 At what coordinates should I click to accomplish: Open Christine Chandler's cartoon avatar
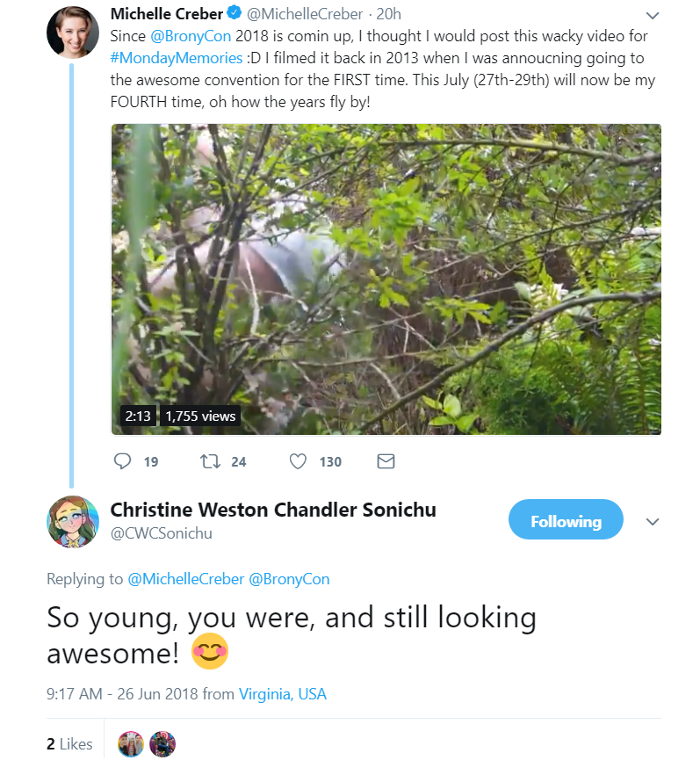[x=73, y=522]
